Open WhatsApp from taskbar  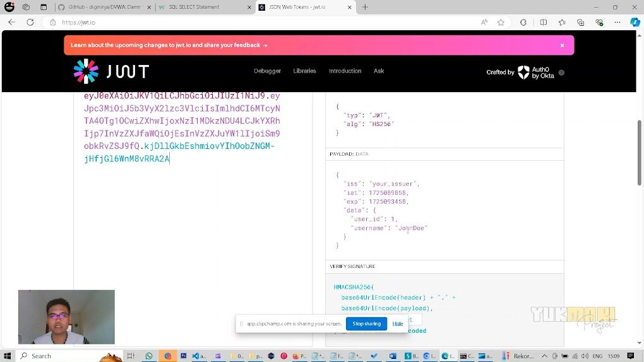[148, 356]
